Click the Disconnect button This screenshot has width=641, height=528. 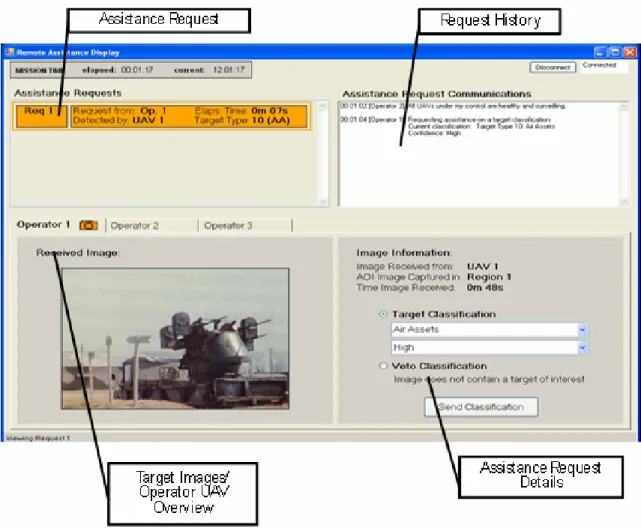553,67
